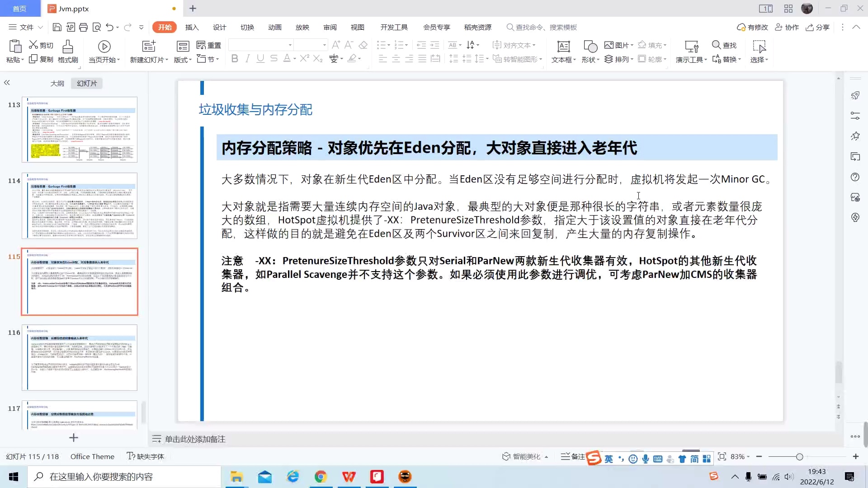This screenshot has width=868, height=488.
Task: Toggle bold formatting on selected text
Action: (234, 59)
